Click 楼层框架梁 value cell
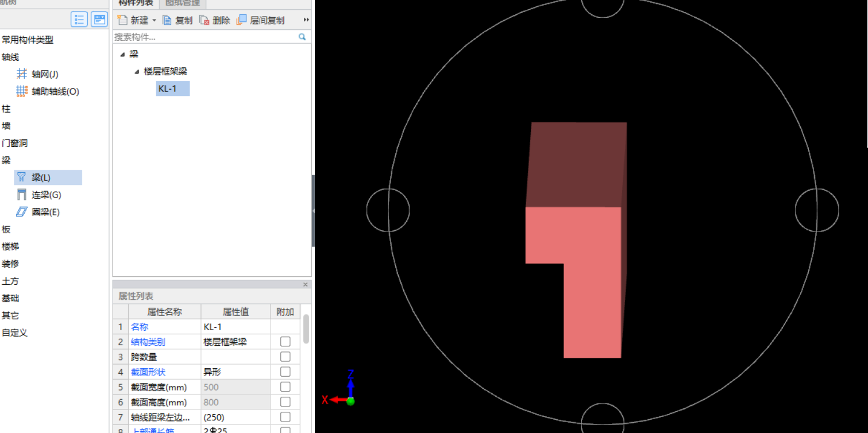Image resolution: width=868 pixels, height=433 pixels. click(236, 342)
